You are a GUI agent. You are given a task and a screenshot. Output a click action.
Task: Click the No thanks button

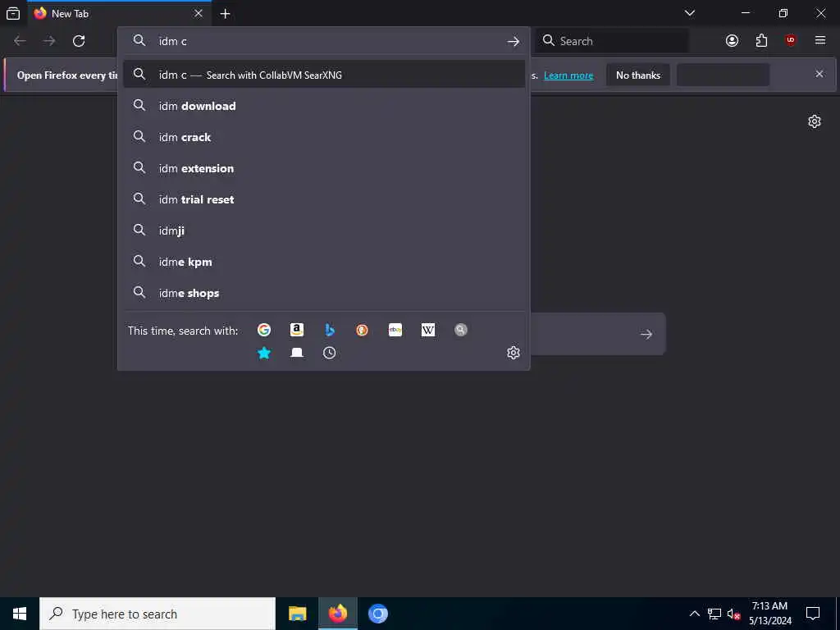click(638, 75)
